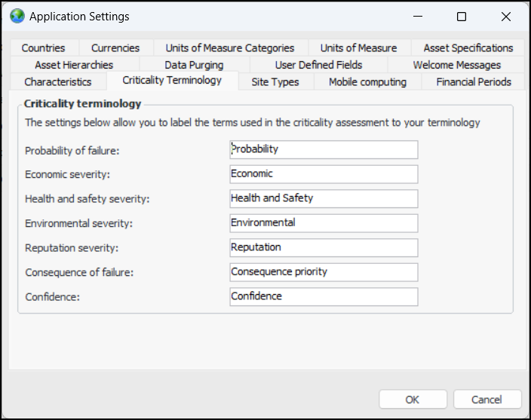Maximize the Application Settings window
This screenshot has width=531, height=420.
pos(462,16)
